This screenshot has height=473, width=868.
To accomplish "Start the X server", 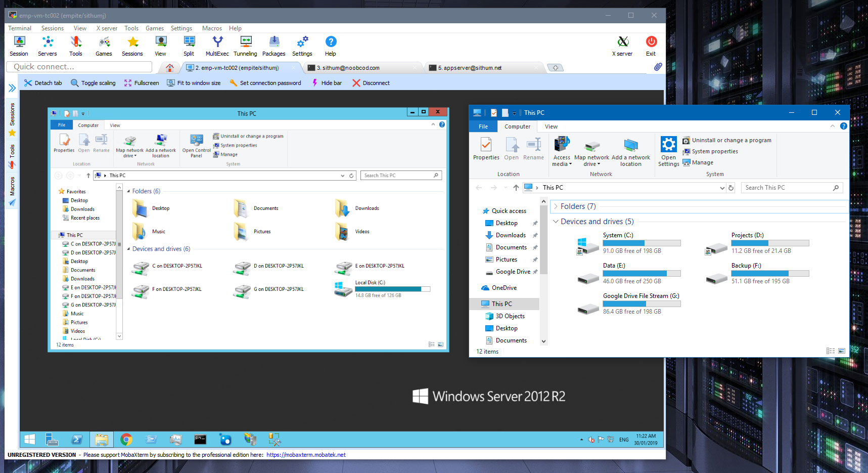I will point(622,46).
